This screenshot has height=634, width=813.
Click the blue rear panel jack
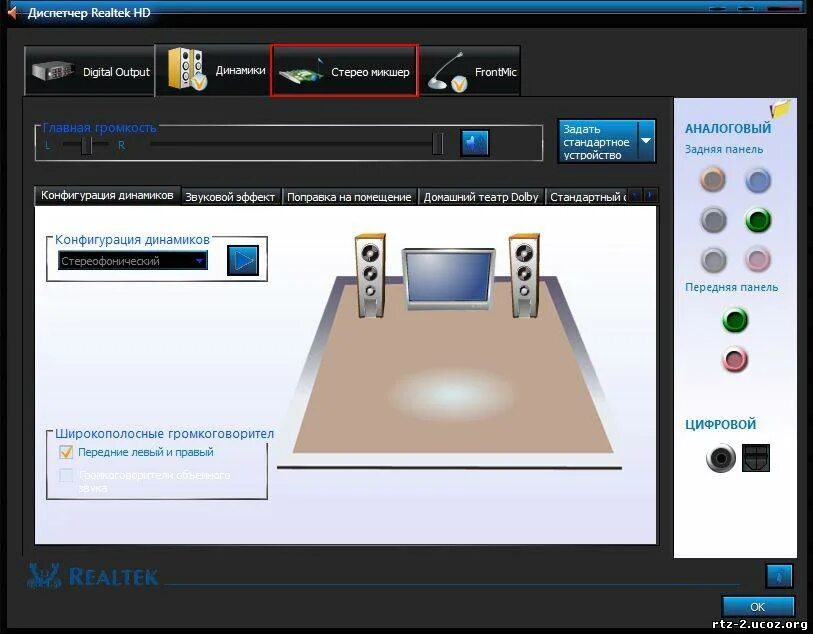(758, 180)
